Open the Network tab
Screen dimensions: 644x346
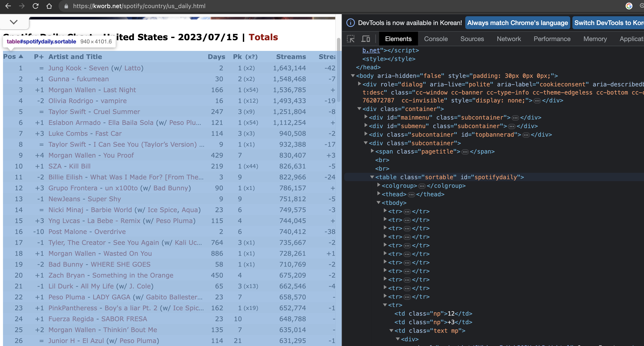coord(508,39)
